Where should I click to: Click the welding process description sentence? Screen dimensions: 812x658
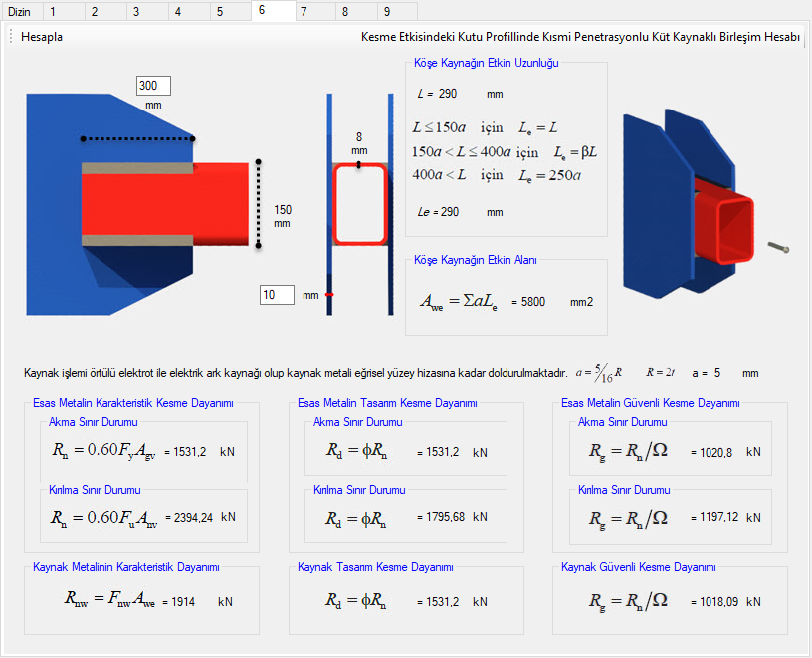point(296,373)
